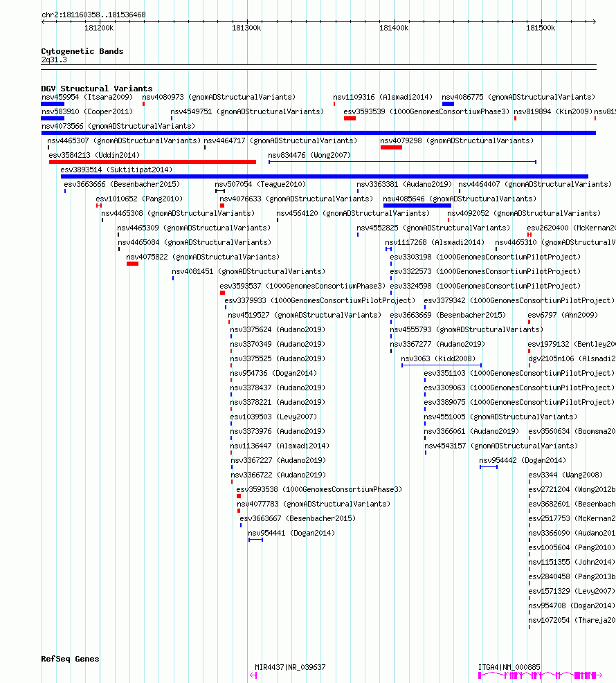Screen dimensions: 616x683
Task: Open esv3351103 PilotProject variant label
Action: [x=519, y=373]
